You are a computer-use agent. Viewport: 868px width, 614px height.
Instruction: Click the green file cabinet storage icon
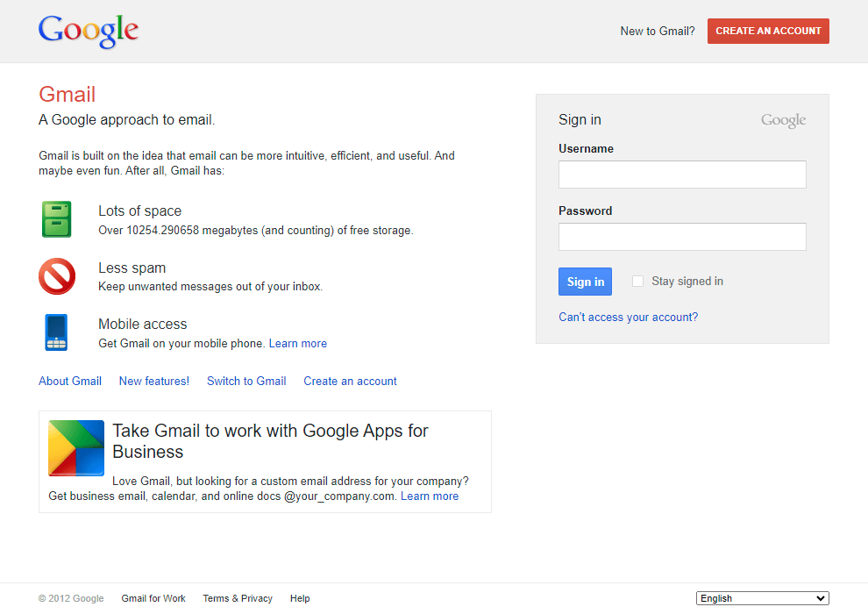(56, 219)
